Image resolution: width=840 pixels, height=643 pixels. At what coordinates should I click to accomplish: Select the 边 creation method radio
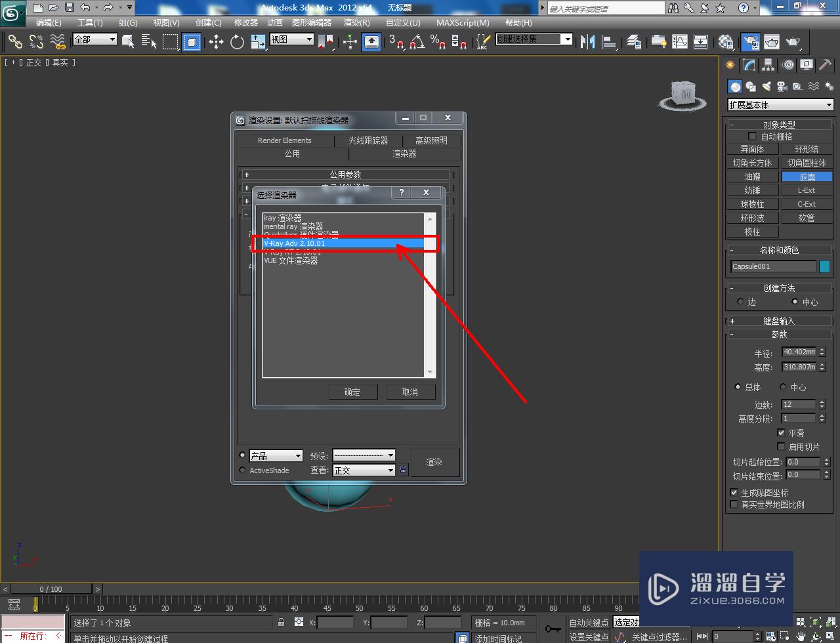point(740,302)
